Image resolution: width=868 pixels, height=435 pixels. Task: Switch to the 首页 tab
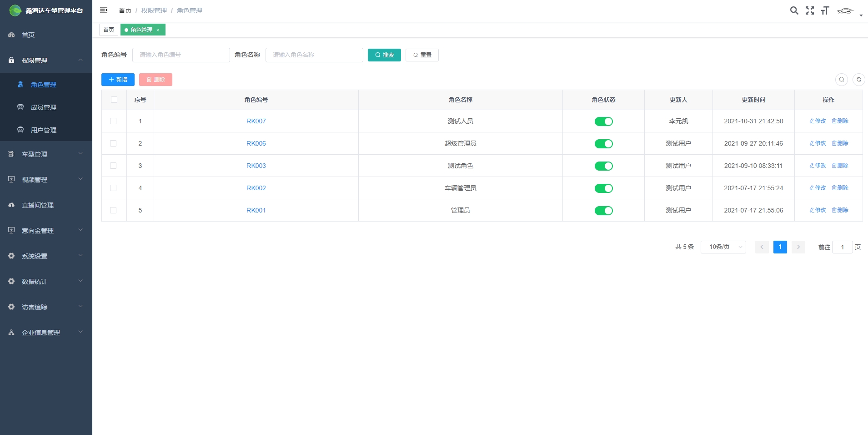(109, 30)
